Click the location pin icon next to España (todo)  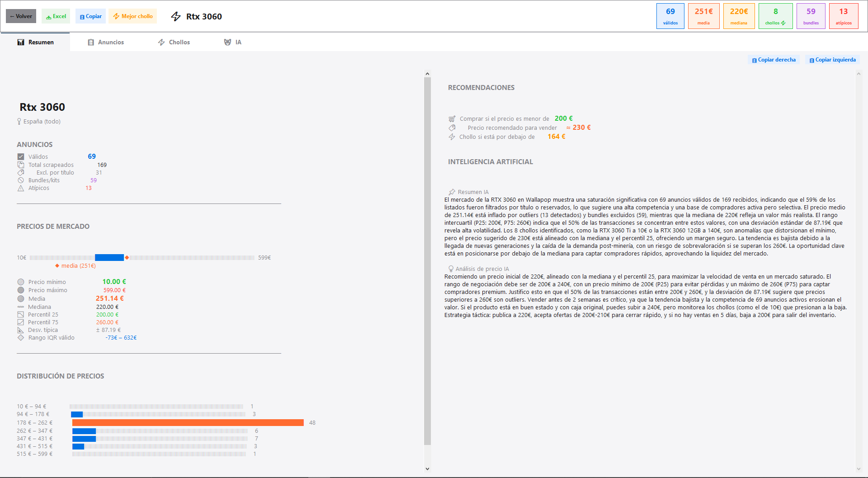coord(19,121)
